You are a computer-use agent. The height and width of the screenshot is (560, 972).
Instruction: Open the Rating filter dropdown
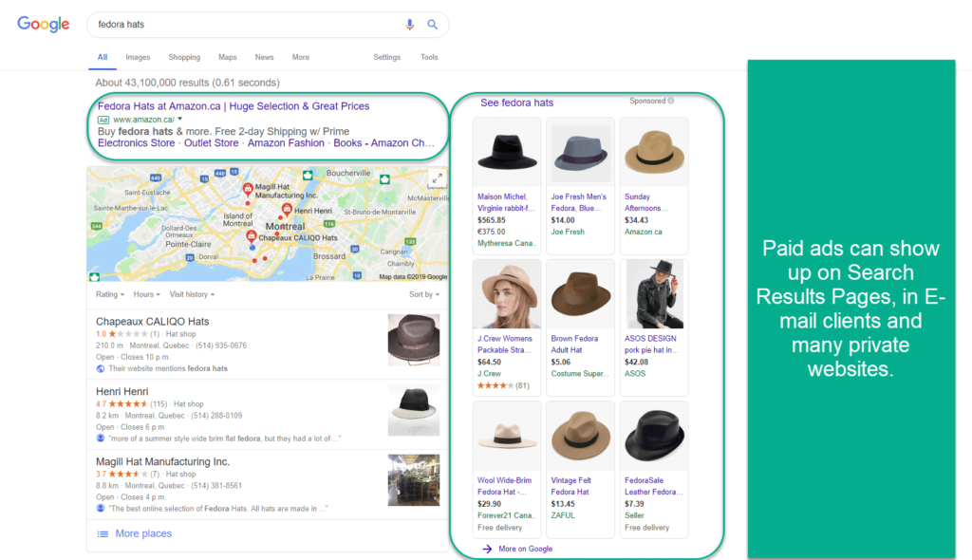pyautogui.click(x=110, y=294)
